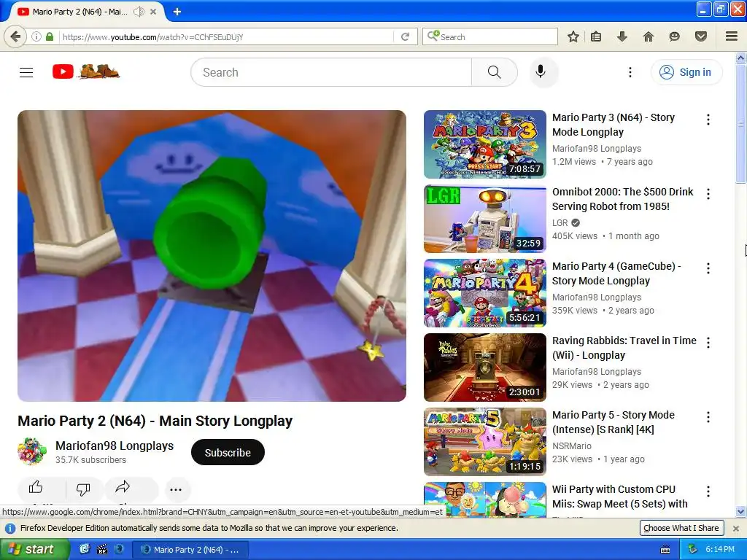The height and width of the screenshot is (560, 747).
Task: Click Choose What I Share button
Action: 681,528
